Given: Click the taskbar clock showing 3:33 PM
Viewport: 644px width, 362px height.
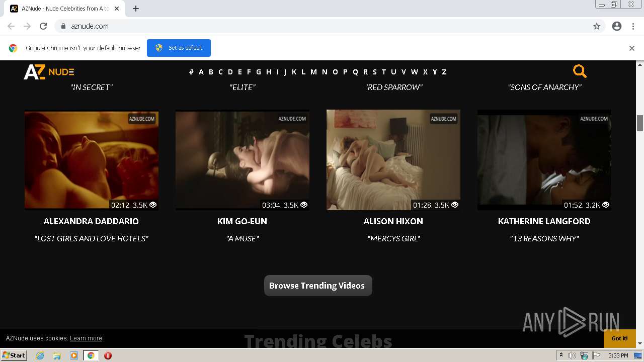Looking at the screenshot, I should [618, 355].
